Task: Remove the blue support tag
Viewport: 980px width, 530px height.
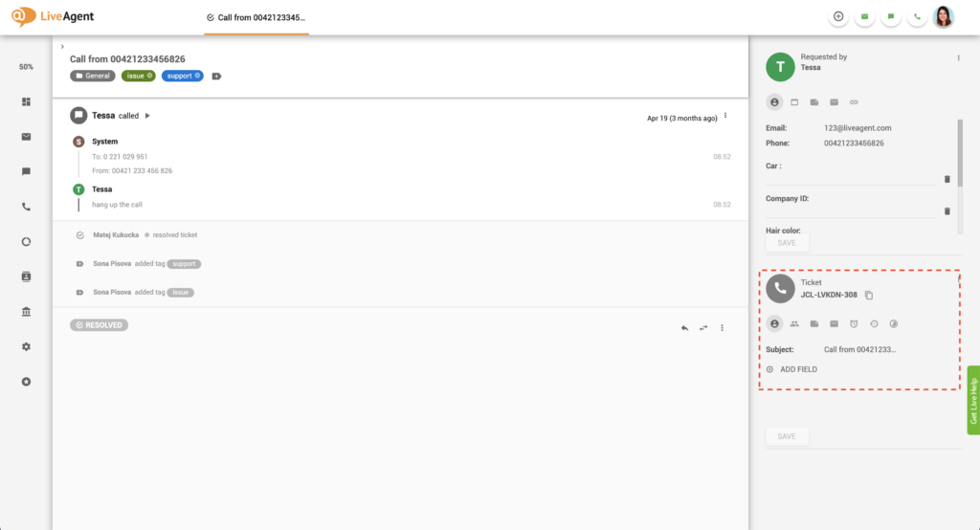Action: tap(197, 76)
